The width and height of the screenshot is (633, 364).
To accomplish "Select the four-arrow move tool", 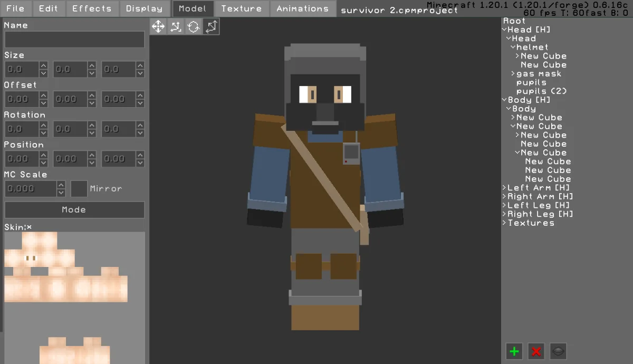I will [158, 26].
